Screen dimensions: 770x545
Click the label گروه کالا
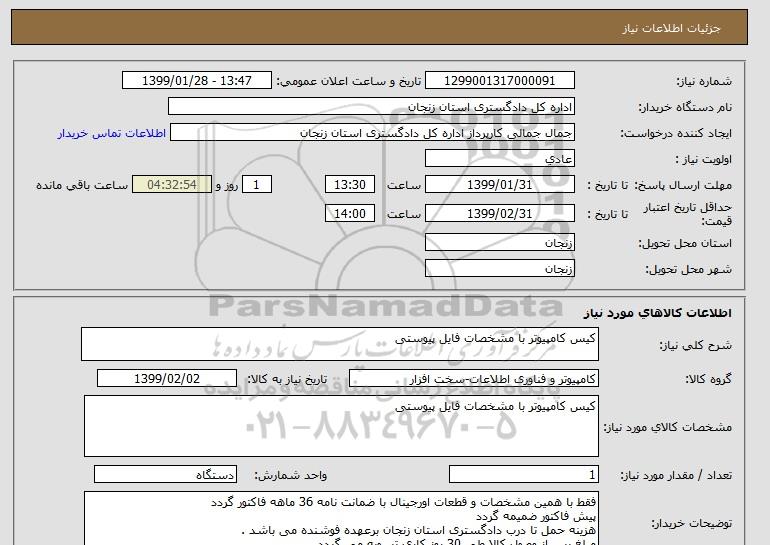coord(709,379)
